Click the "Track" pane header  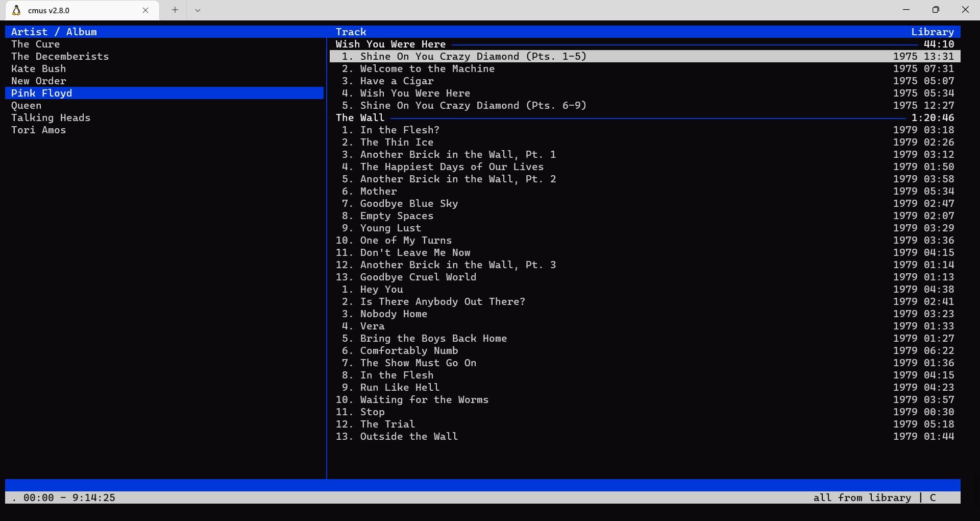[x=351, y=32]
